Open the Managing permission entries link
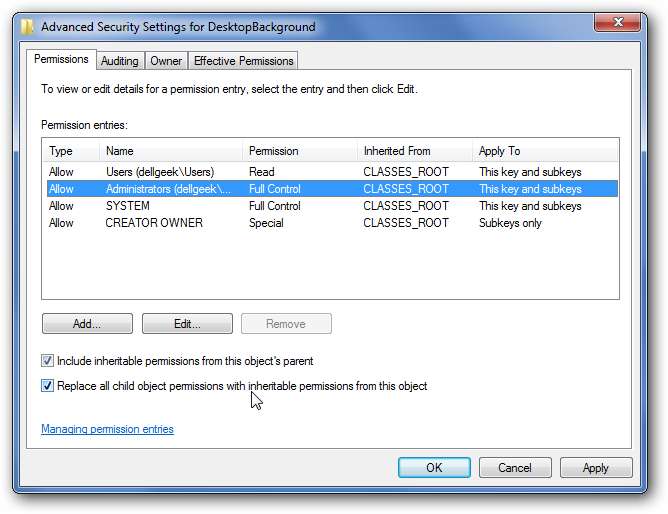This screenshot has width=668, height=514. click(107, 429)
